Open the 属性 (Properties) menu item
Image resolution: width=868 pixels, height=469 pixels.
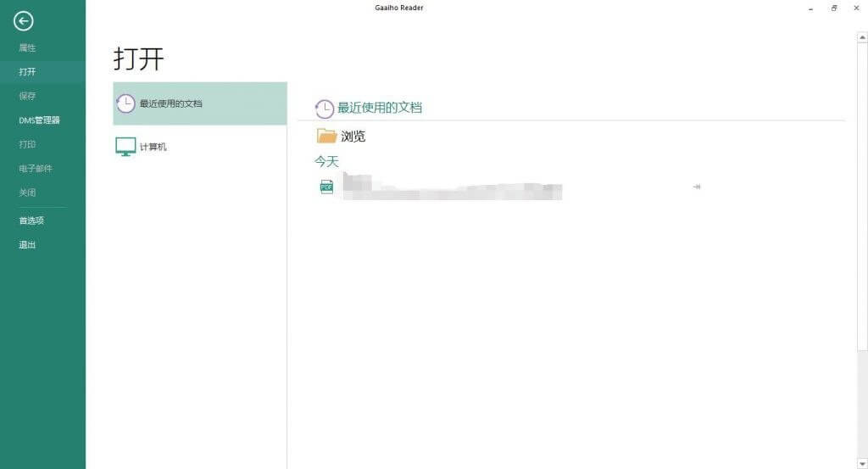27,47
